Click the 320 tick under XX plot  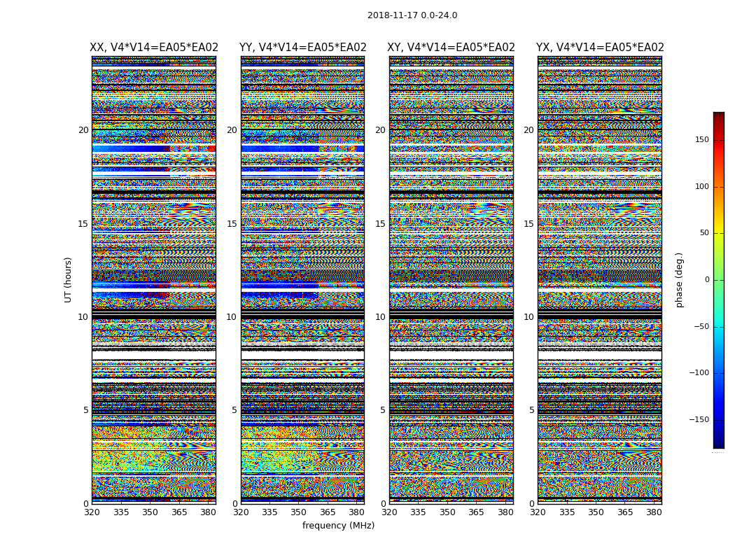pos(92,512)
